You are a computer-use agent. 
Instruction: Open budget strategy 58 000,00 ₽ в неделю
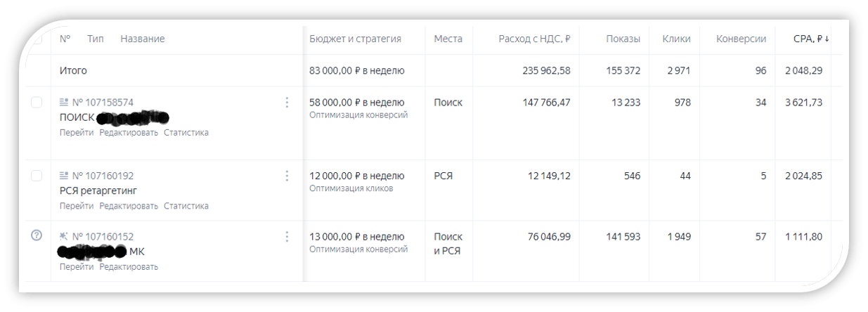(x=356, y=103)
